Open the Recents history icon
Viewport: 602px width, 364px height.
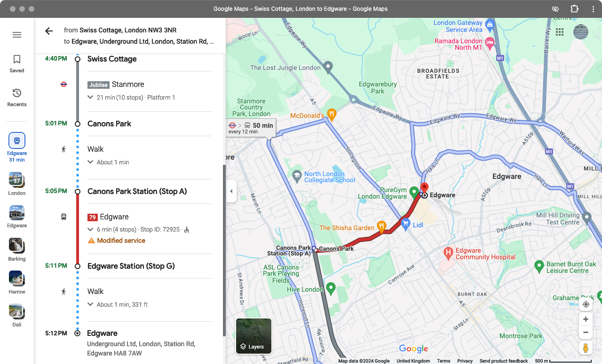pos(17,97)
